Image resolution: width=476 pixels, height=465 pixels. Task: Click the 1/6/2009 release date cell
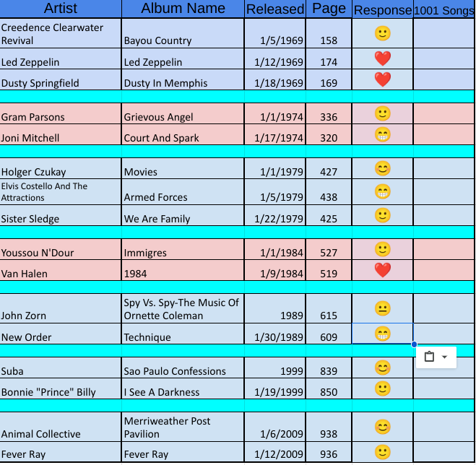coord(275,427)
